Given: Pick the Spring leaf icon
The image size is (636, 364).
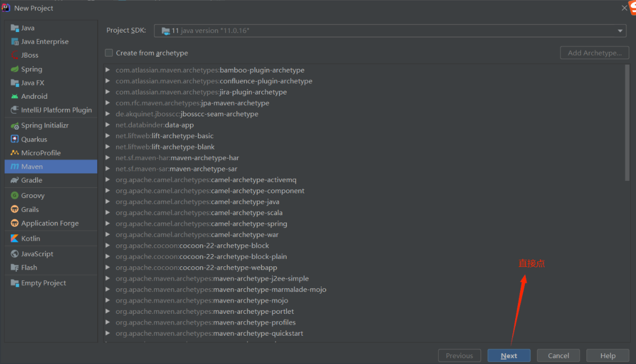Looking at the screenshot, I should [x=15, y=69].
